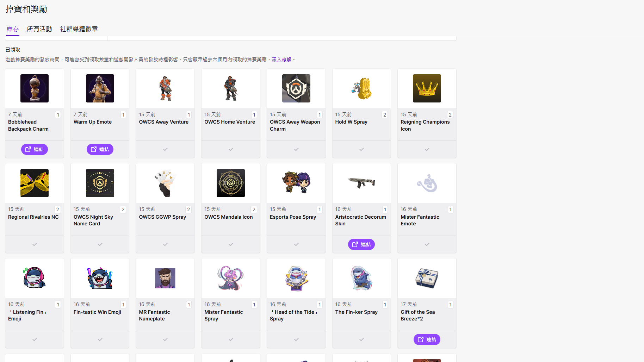Click the claimed checkmark under Esports Pose Spray

(x=296, y=244)
